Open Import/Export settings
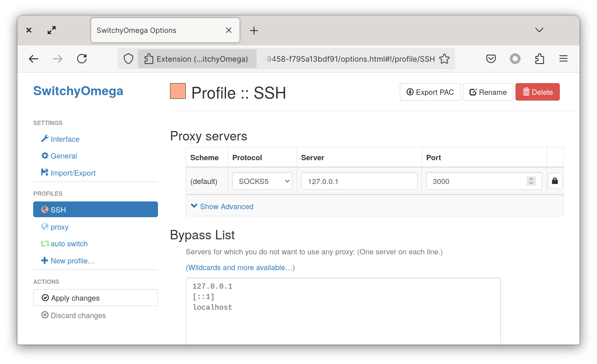This screenshot has width=597, height=364. click(x=73, y=173)
